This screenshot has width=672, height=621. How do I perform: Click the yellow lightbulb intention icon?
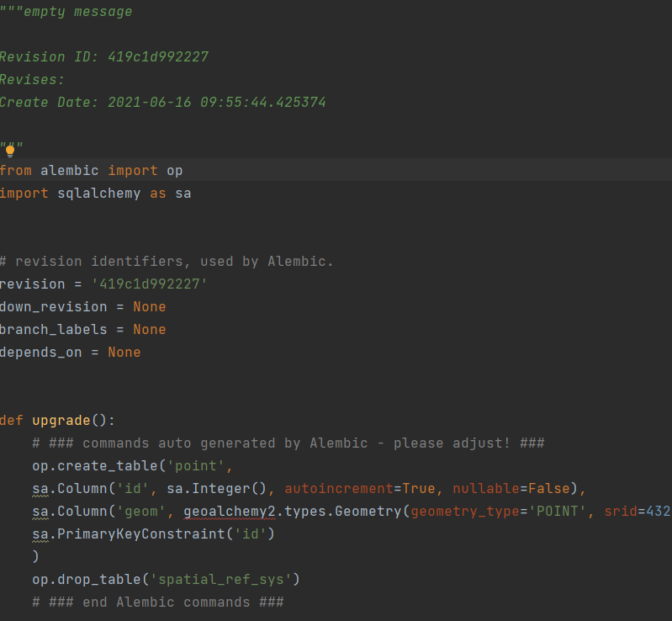(10, 151)
